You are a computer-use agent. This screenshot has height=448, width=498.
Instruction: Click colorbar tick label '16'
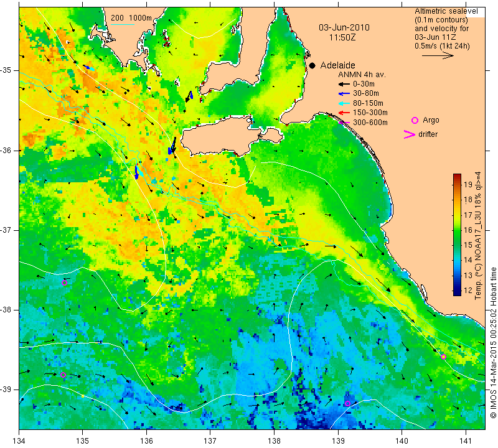point(468,230)
